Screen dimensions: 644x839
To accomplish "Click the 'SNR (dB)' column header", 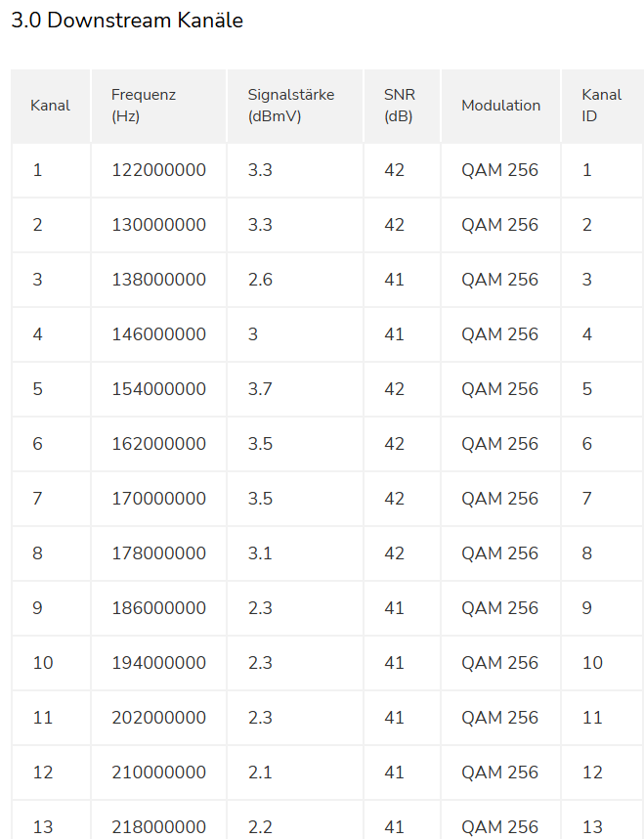I will click(x=399, y=106).
